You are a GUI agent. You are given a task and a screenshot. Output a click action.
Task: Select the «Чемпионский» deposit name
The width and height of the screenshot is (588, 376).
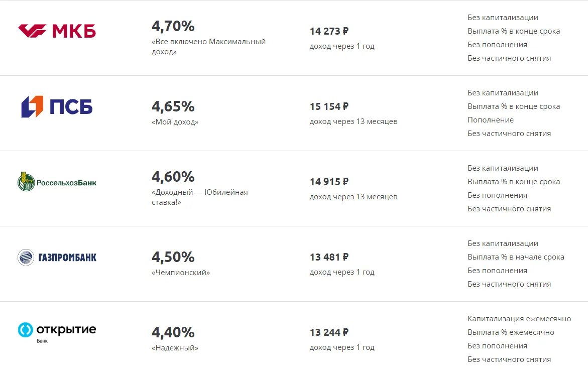(x=180, y=273)
